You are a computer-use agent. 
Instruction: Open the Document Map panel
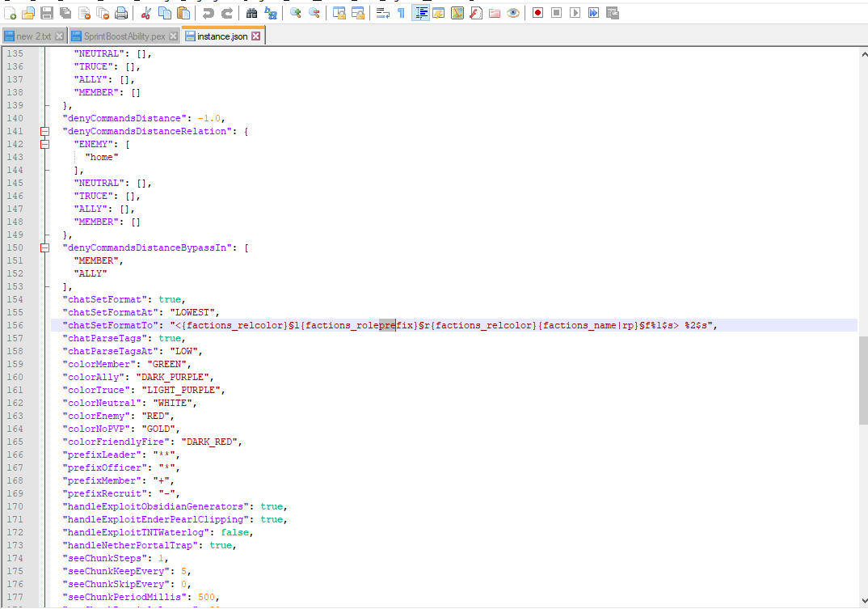pos(457,13)
